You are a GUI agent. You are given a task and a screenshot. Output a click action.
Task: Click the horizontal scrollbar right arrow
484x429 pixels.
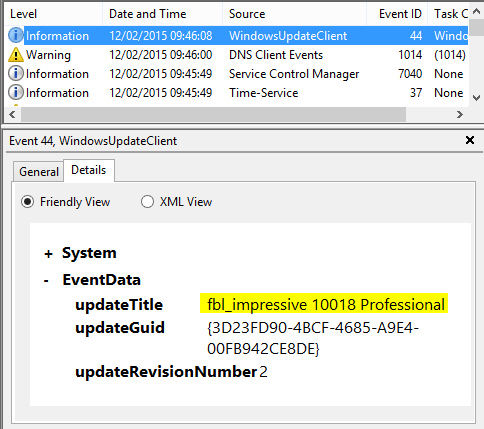click(460, 115)
